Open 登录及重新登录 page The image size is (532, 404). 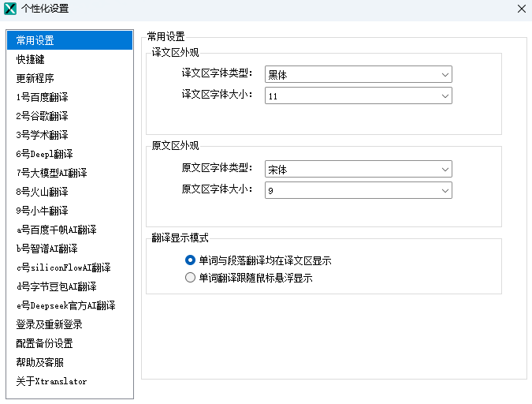[x=49, y=324]
